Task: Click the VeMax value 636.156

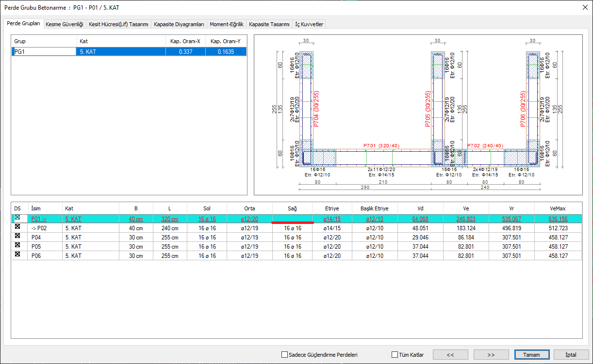Action: (x=558, y=219)
